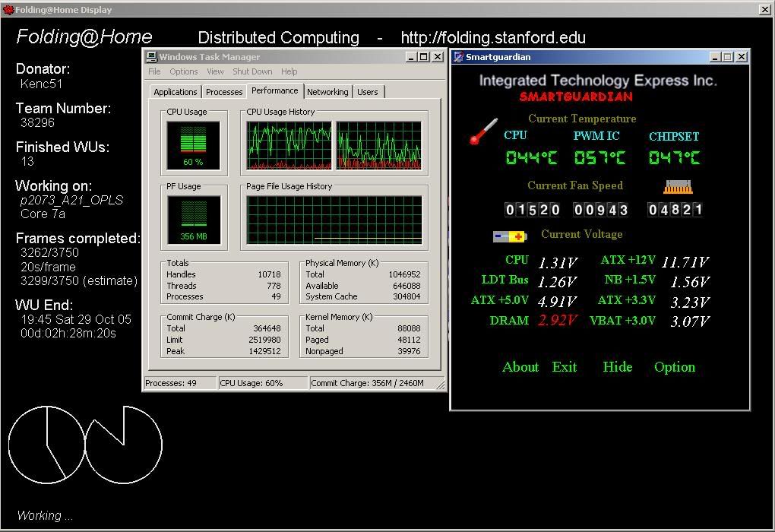775x532 pixels.
Task: Click the Task Manager window resize grip
Action: (441, 385)
